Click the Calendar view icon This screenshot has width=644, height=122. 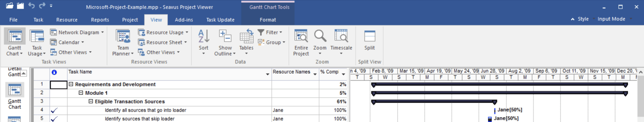53,42
